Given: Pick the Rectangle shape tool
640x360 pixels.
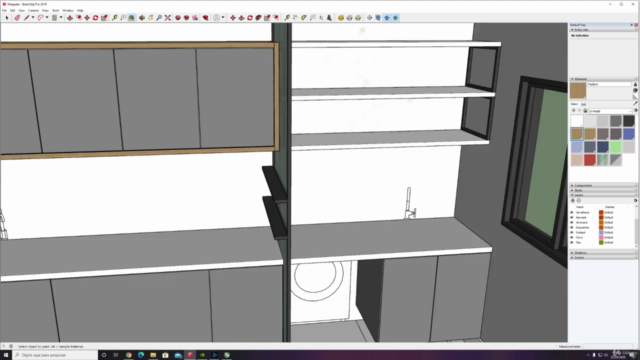Looking at the screenshot, I should [54, 18].
